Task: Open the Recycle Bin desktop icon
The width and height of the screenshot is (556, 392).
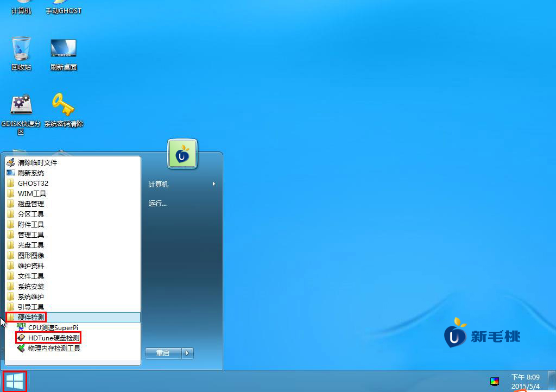Action: pos(21,49)
